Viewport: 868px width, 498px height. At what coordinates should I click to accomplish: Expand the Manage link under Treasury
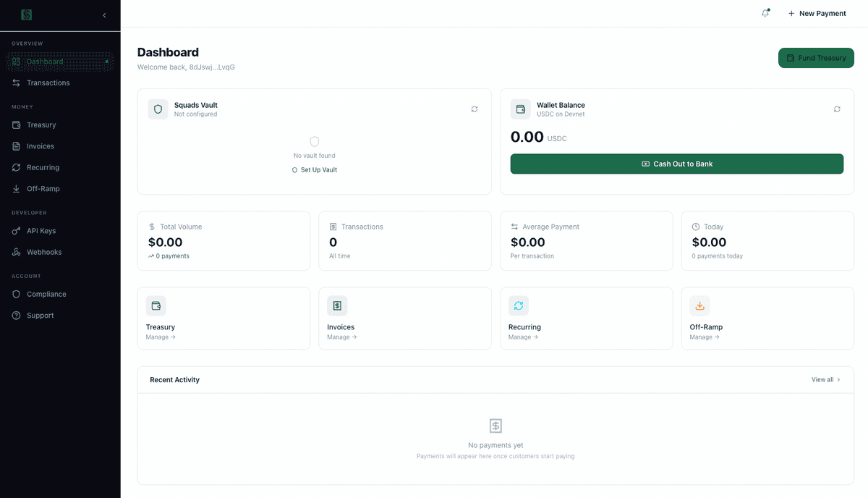point(159,337)
